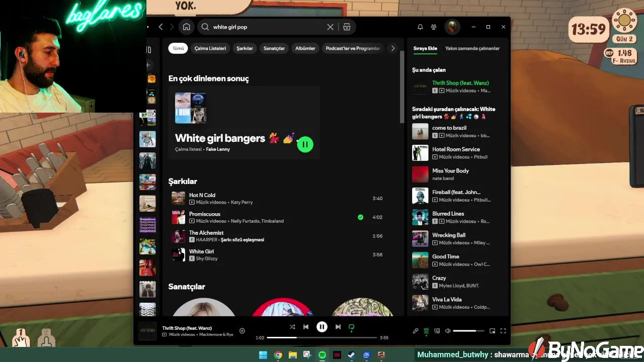
Task: Switch to Yakın zamanda çalınanlar tab
Action: [x=472, y=48]
